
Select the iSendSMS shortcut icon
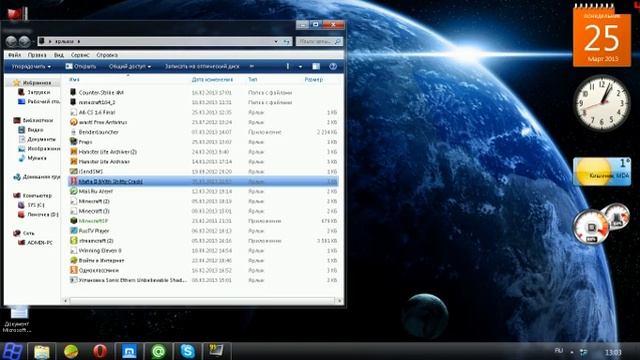pos(73,171)
